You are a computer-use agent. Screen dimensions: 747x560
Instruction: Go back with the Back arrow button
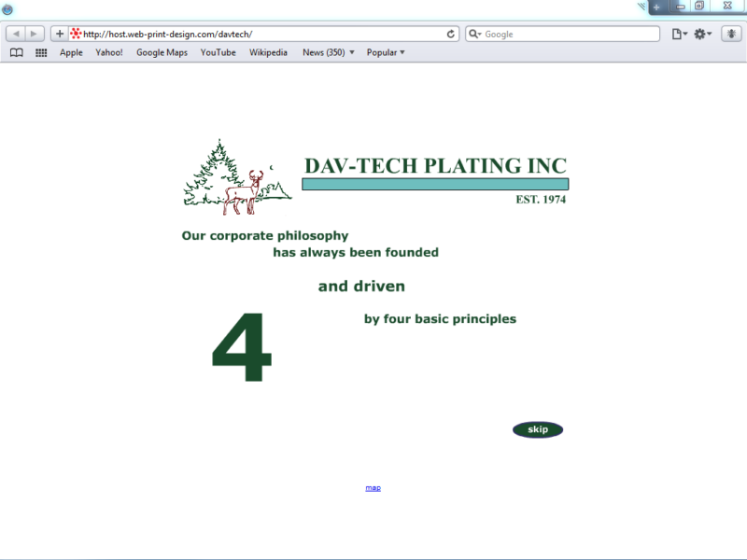click(x=16, y=34)
